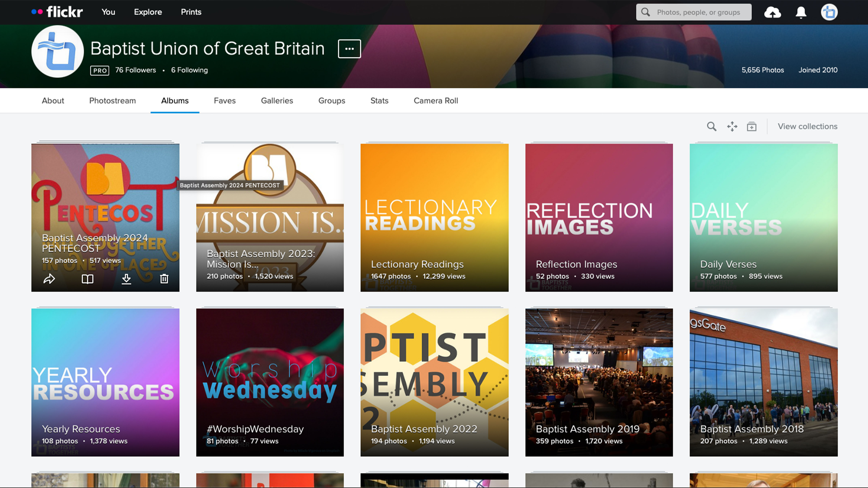868x488 pixels.
Task: Switch to the About tab
Action: click(x=53, y=101)
